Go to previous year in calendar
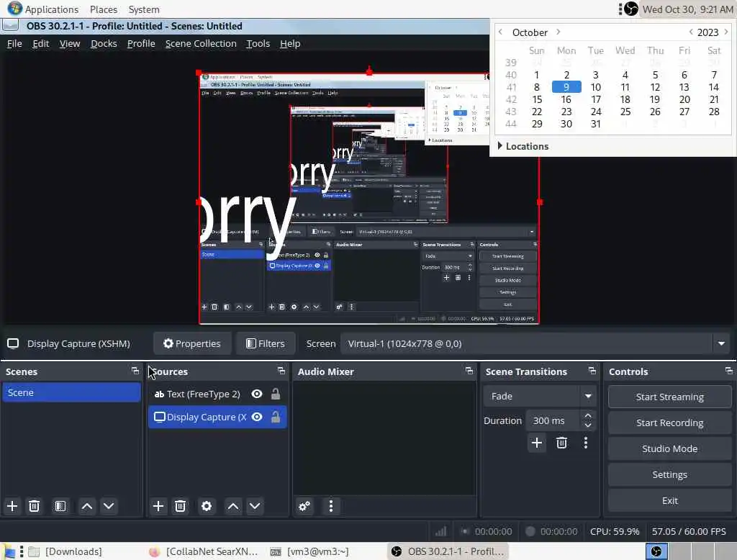Screen dimensions: 737x560 (x=690, y=32)
